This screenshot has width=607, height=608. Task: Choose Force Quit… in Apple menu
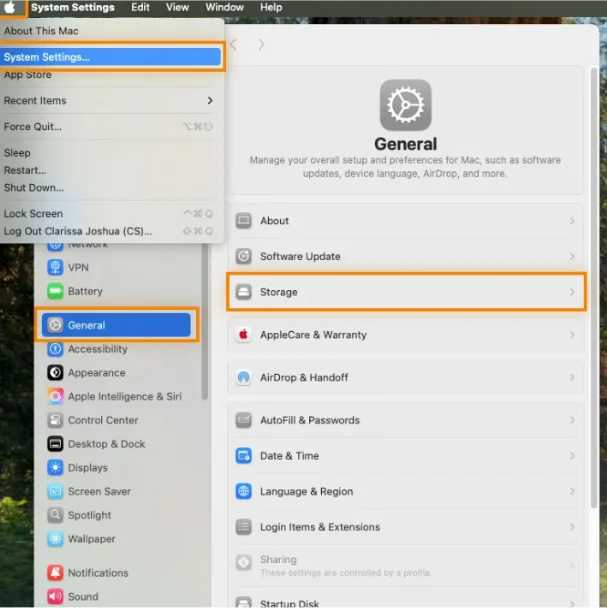click(x=112, y=126)
